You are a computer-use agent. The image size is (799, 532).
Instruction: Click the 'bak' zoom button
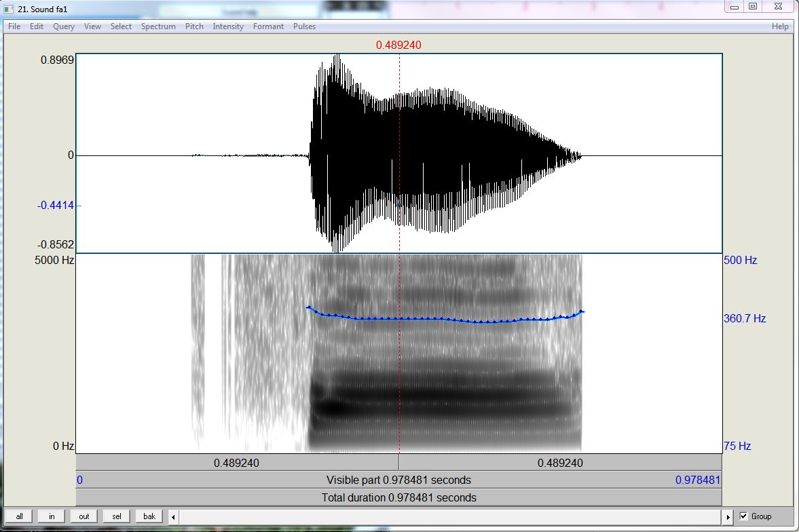coord(149,516)
